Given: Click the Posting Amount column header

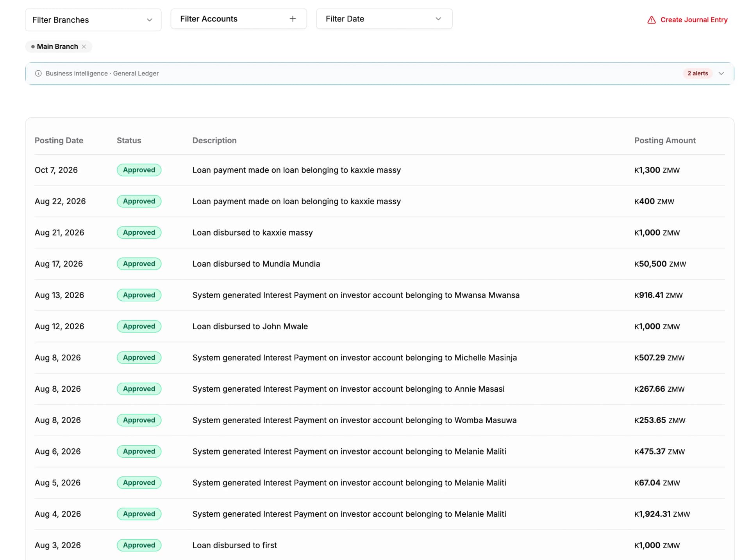Looking at the screenshot, I should [x=665, y=141].
